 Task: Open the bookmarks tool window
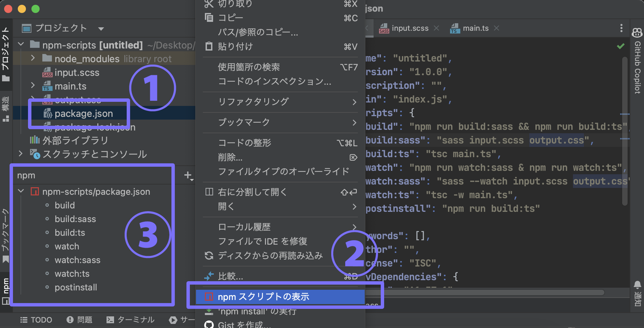click(5, 236)
